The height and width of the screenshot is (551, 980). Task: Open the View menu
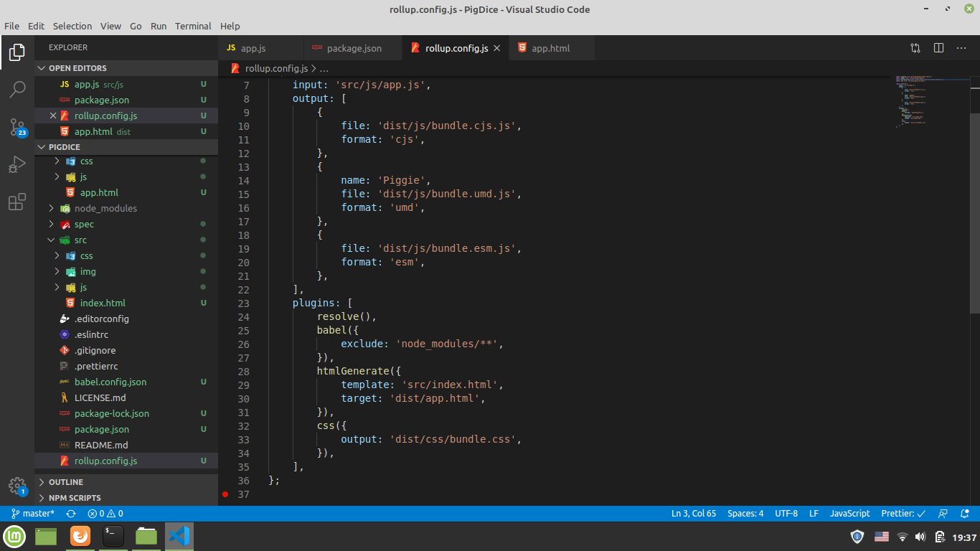click(110, 26)
